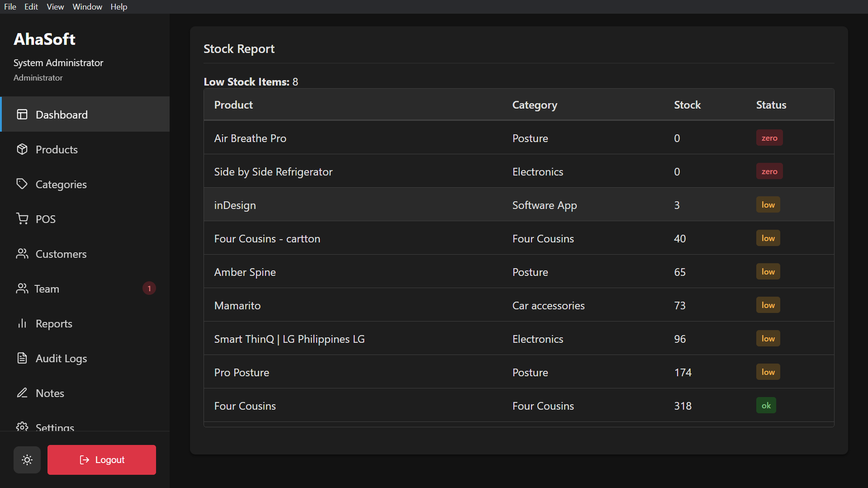
Task: Open the File menu
Action: [10, 7]
